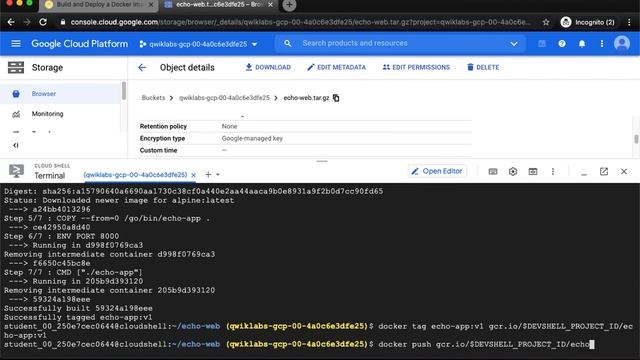640x360 pixels.
Task: Open the Help question mark menu
Action: tap(562, 44)
